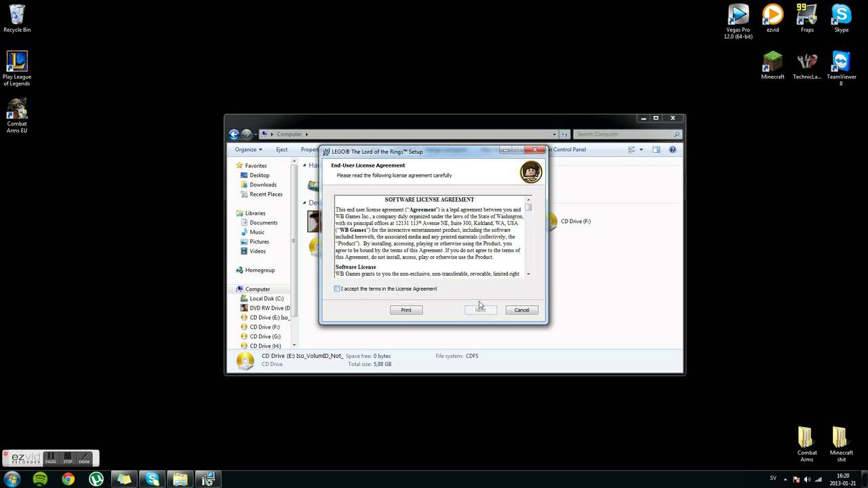Click the greyed Next button in Setup
This screenshot has height=488, width=868.
[481, 310]
